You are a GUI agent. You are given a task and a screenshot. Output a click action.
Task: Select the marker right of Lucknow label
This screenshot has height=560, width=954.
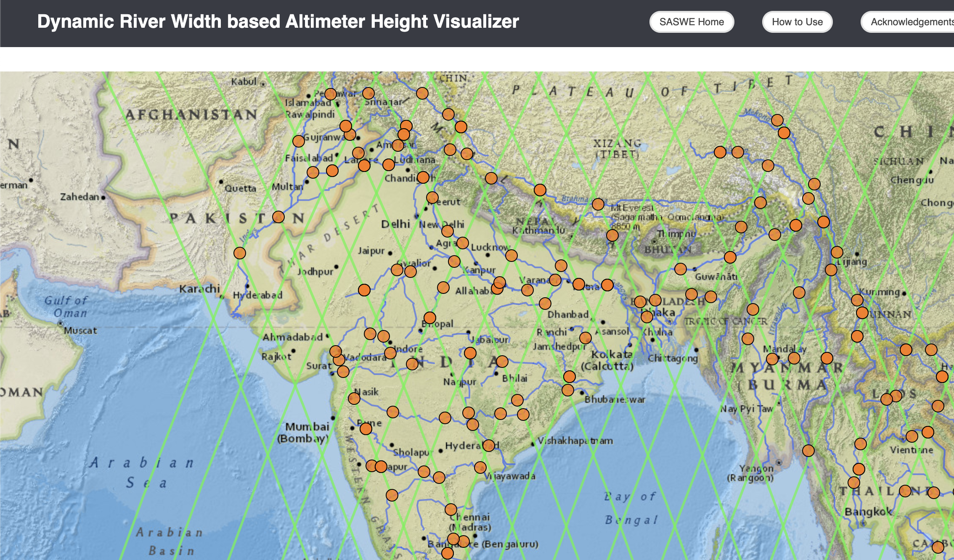click(511, 255)
